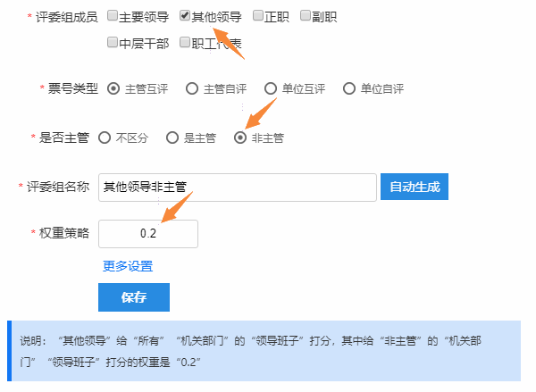Viewport: 536px width, 392px height.
Task: Select 主管互评 ticket type radio
Action: point(113,89)
